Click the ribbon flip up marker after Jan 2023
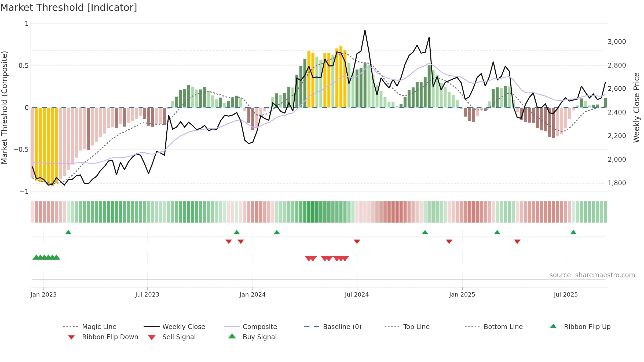Viewport: 644px width, 362px height. click(68, 232)
